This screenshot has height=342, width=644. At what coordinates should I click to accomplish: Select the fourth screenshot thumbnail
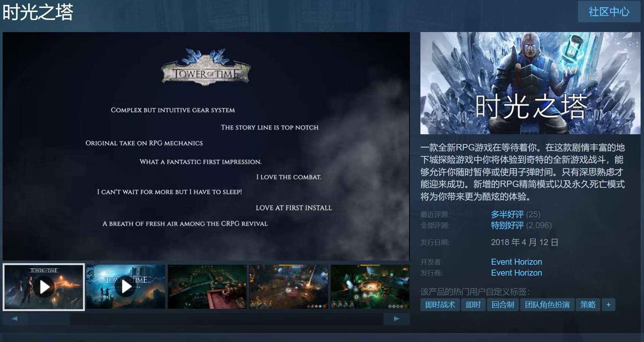pos(288,287)
